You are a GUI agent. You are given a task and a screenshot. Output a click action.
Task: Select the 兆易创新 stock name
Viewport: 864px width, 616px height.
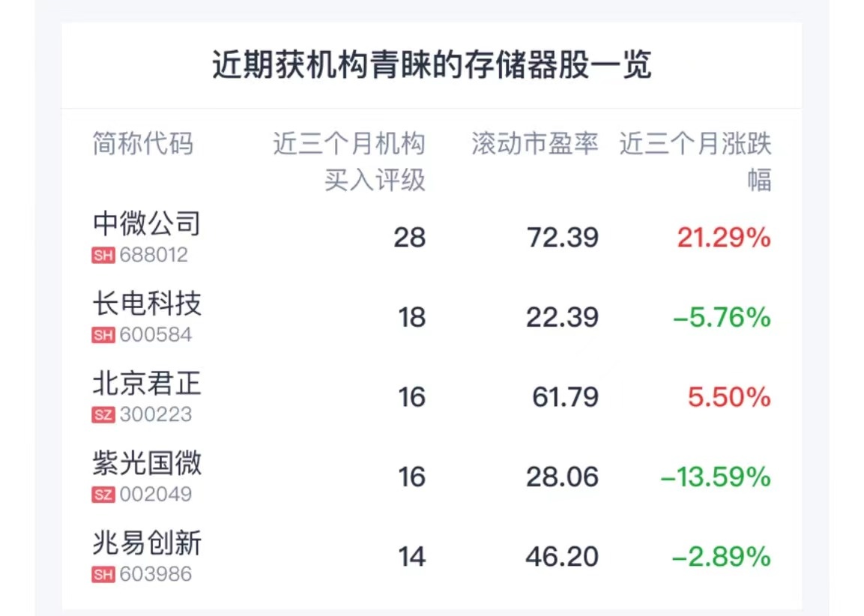click(x=147, y=543)
